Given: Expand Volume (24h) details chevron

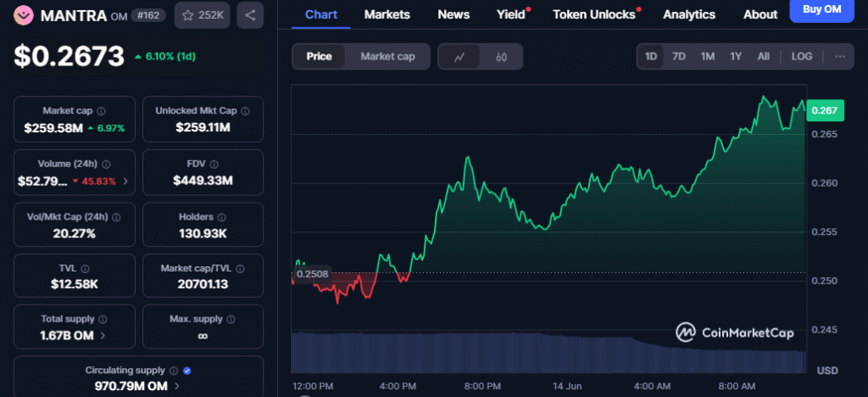Looking at the screenshot, I should (125, 181).
